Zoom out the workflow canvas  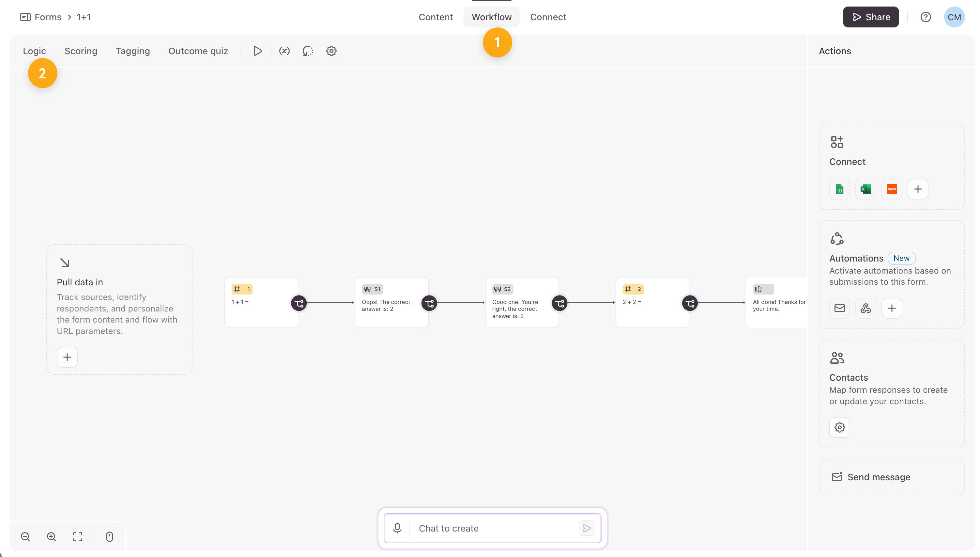coord(25,536)
